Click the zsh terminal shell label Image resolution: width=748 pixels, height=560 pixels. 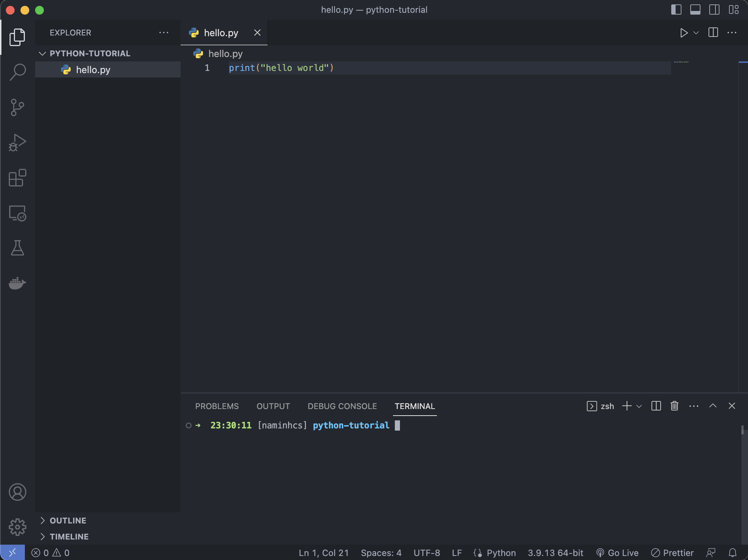pyautogui.click(x=600, y=406)
